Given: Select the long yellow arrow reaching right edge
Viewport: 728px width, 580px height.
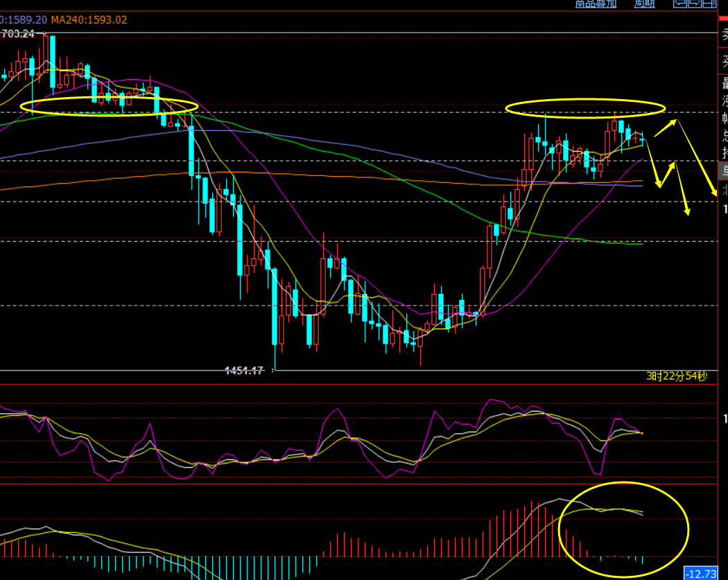Looking at the screenshot, I should click(697, 158).
